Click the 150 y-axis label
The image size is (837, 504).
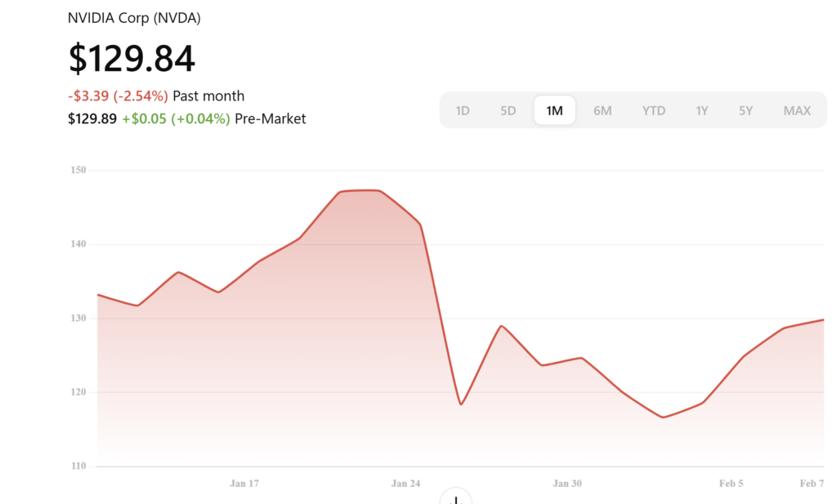(x=79, y=171)
